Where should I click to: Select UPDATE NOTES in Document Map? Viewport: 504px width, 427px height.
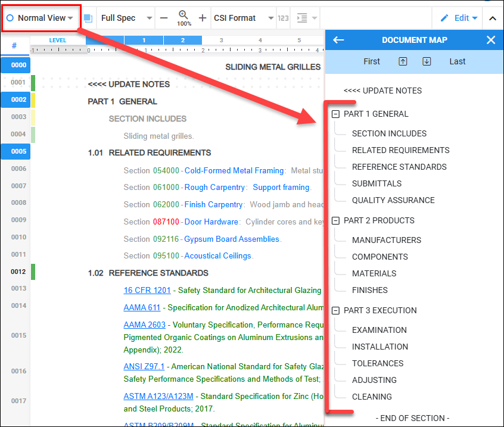click(x=382, y=91)
